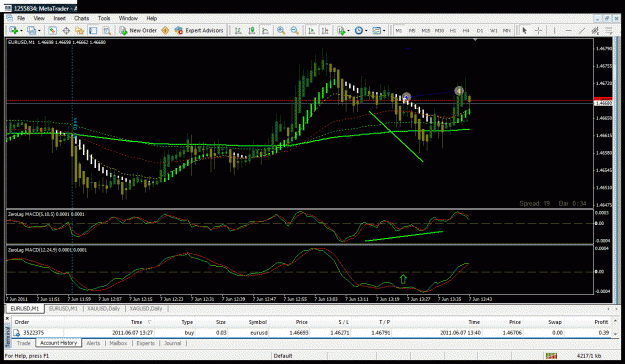Select the arrow Cursor tool
The image size is (625, 364).
click(525, 30)
